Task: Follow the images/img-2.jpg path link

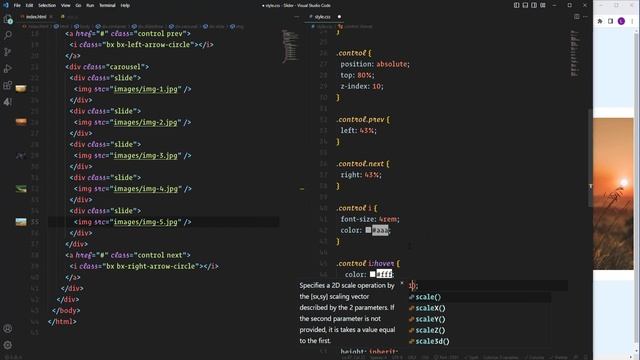Action: coord(146,122)
